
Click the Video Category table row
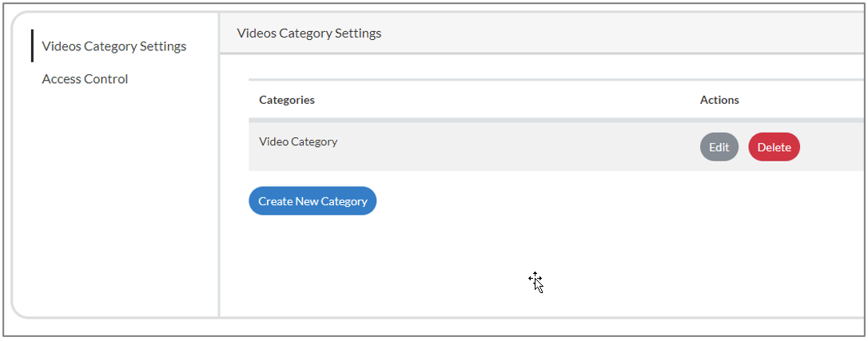pyautogui.click(x=480, y=146)
